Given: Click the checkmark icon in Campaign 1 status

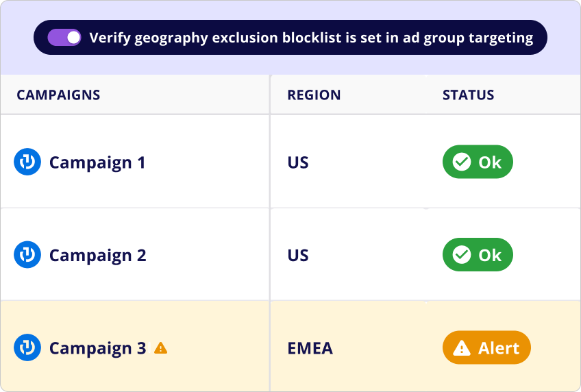Looking at the screenshot, I should click(462, 162).
